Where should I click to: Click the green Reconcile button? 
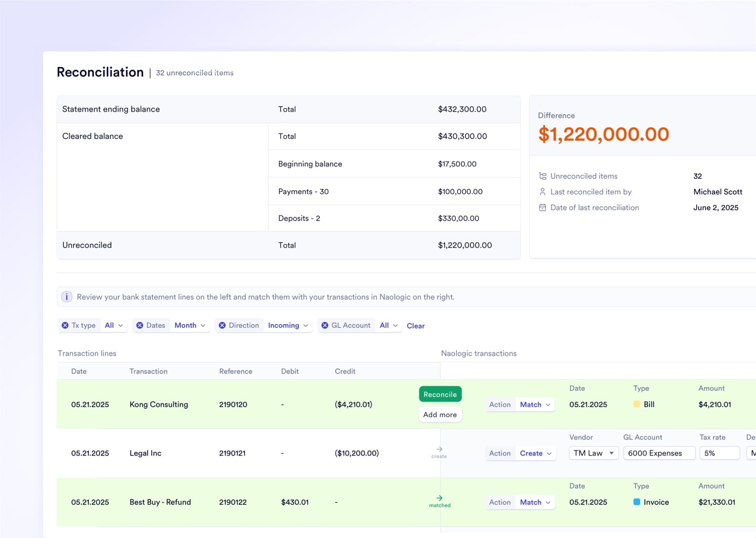tap(440, 395)
